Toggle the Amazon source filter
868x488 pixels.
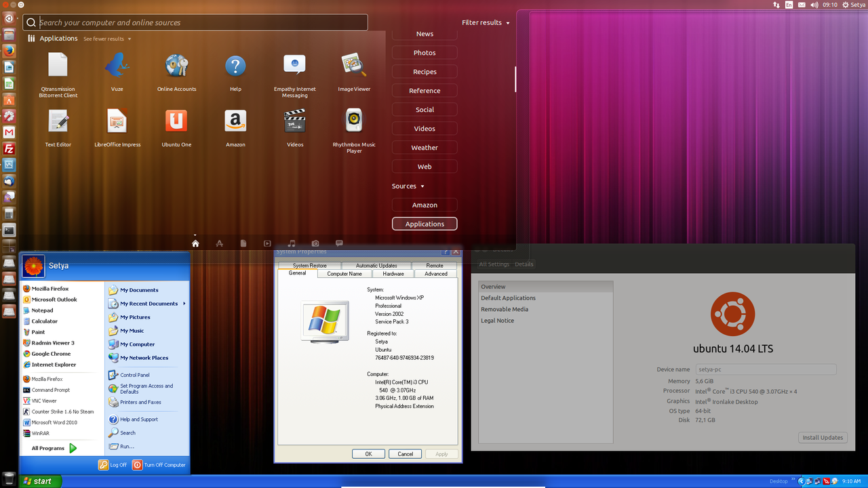(425, 205)
